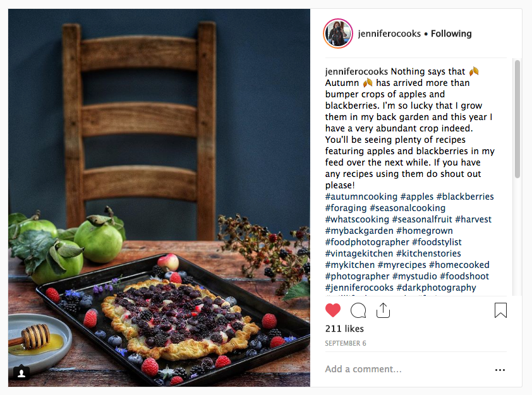The image size is (532, 395).
Task: Open the #blackberries hashtag
Action: (465, 197)
